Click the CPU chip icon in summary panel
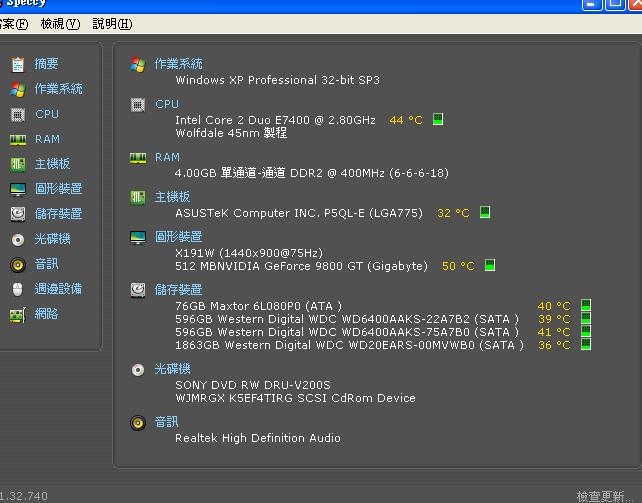The width and height of the screenshot is (642, 503). 138,105
